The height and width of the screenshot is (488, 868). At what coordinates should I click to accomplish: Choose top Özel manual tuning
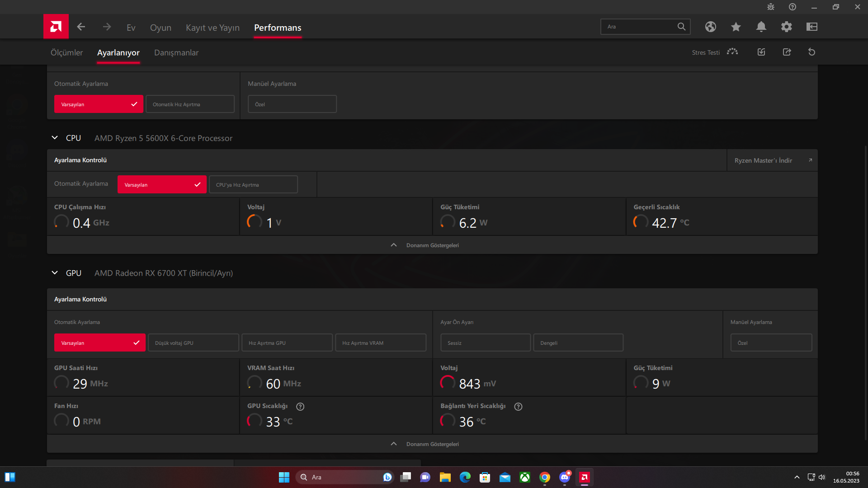292,104
